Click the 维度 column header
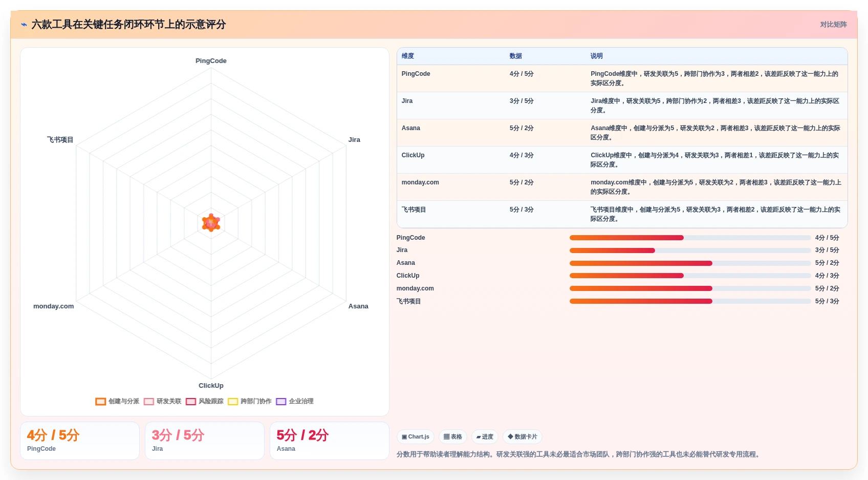868x480 pixels. (x=408, y=56)
